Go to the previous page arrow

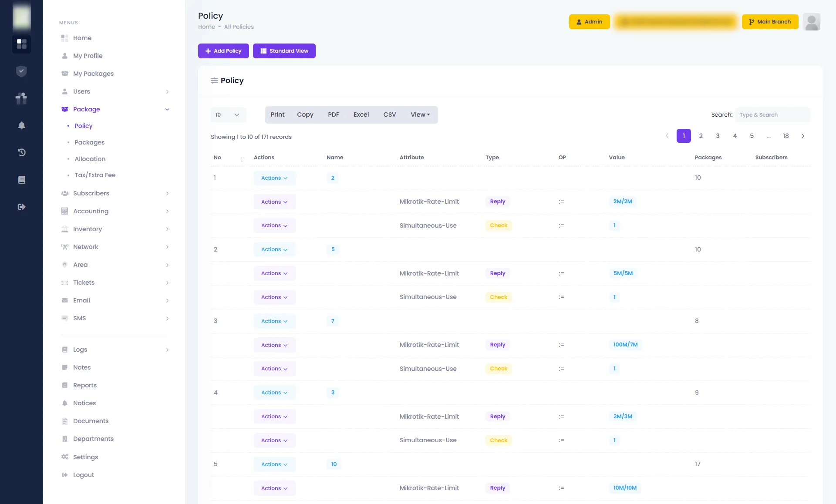pyautogui.click(x=667, y=136)
